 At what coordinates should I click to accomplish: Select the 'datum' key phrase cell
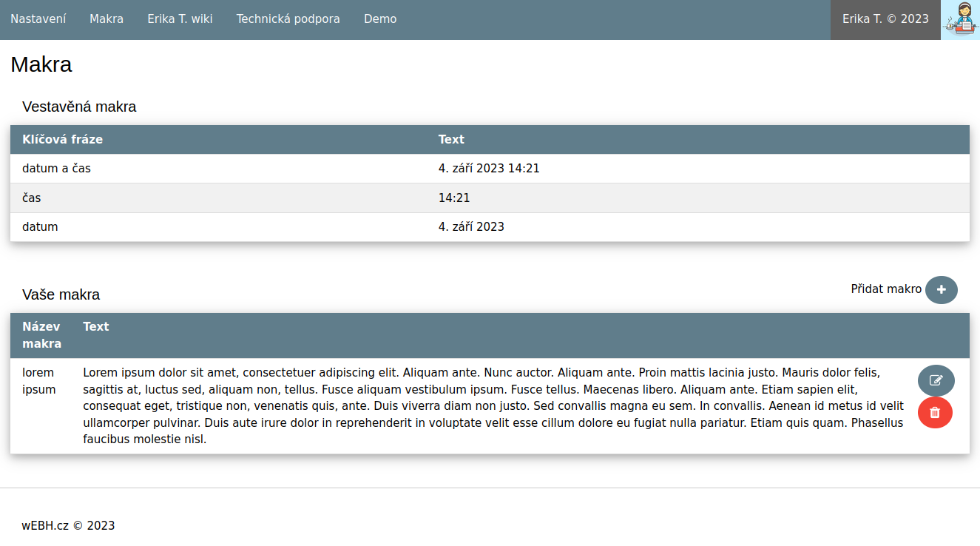click(40, 227)
